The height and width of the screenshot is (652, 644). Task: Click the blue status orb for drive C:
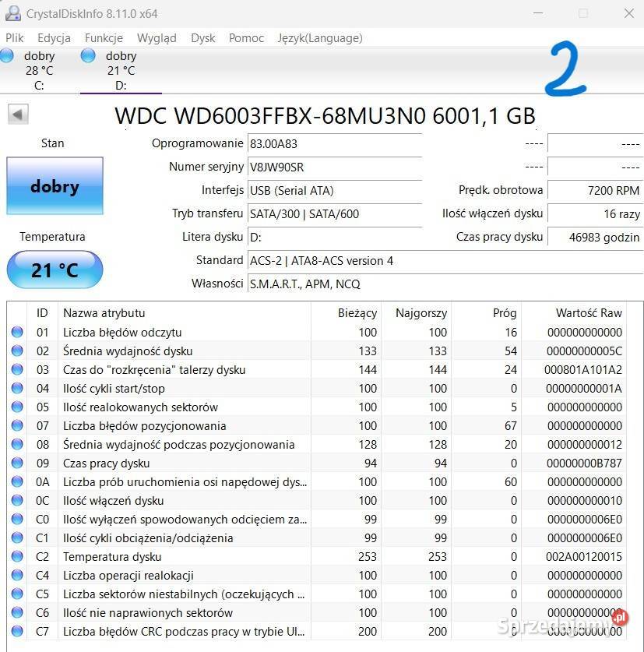click(7, 55)
